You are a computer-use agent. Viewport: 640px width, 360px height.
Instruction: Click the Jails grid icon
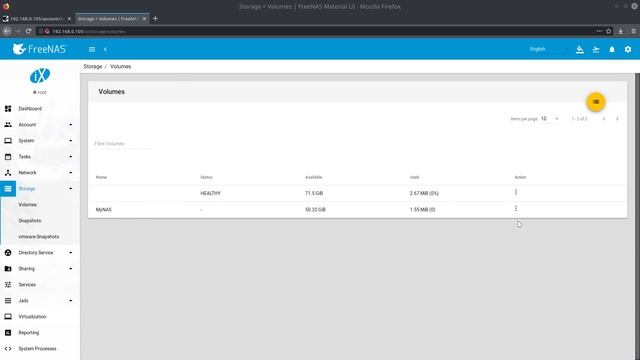8,301
